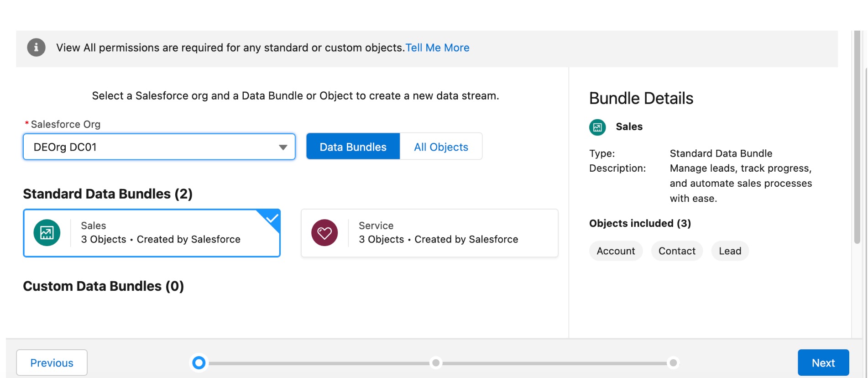Click the Previous button
The image size is (868, 378).
[52, 362]
